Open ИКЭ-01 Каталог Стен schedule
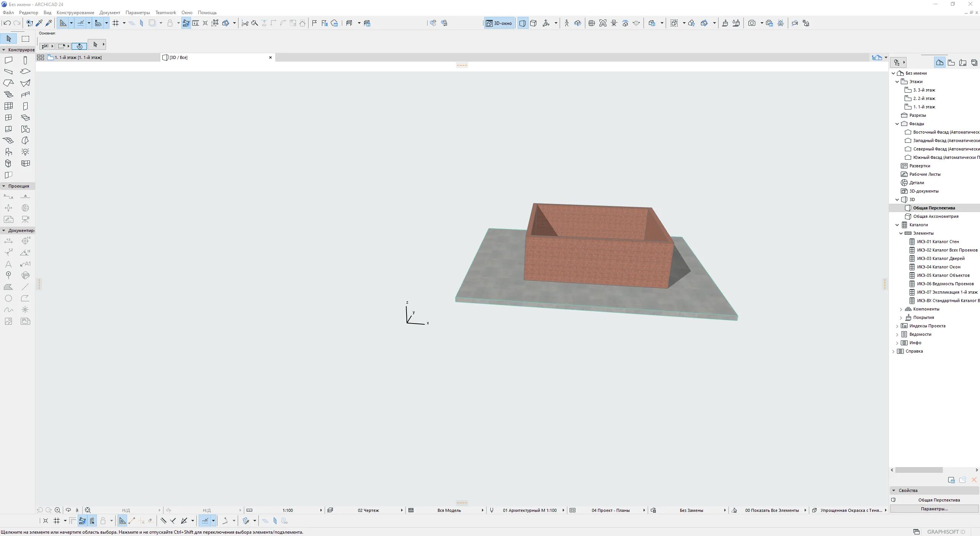980x536 pixels. 938,242
